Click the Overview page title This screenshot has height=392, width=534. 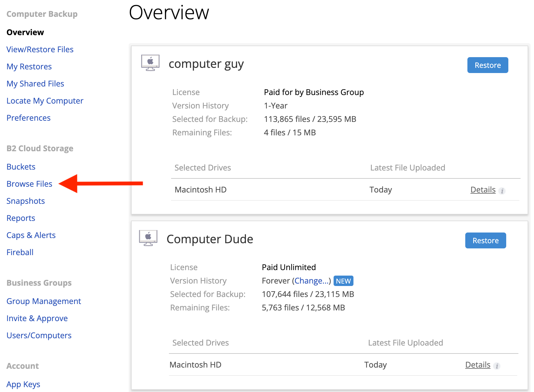(x=169, y=13)
